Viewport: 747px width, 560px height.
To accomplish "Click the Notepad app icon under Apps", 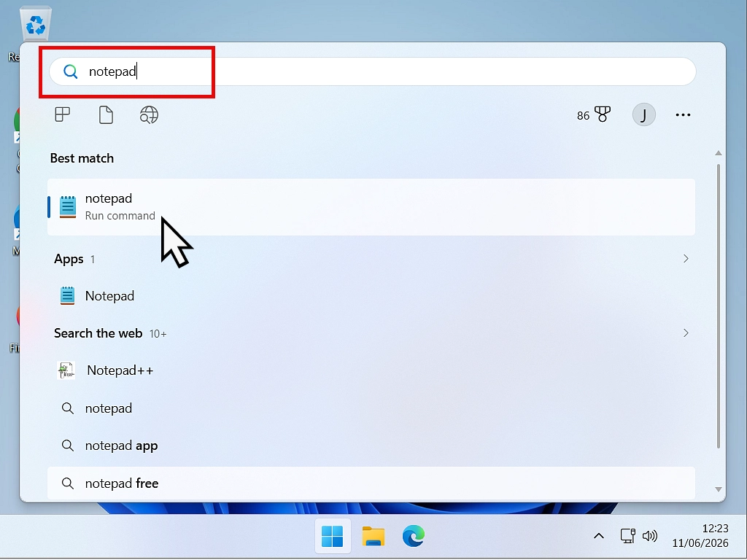I will coord(68,296).
